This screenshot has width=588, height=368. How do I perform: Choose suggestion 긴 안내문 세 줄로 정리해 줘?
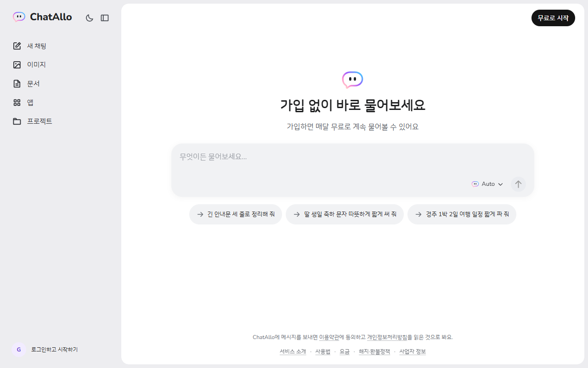[x=236, y=214]
